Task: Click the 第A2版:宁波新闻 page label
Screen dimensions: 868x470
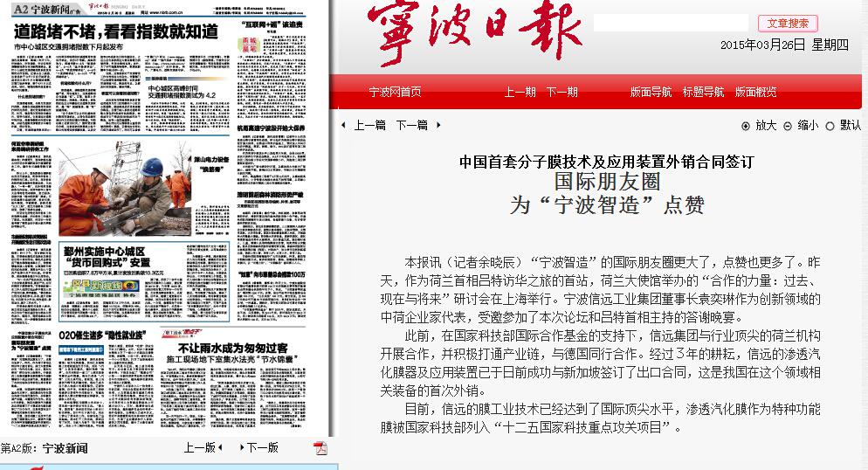Action: click(45, 448)
